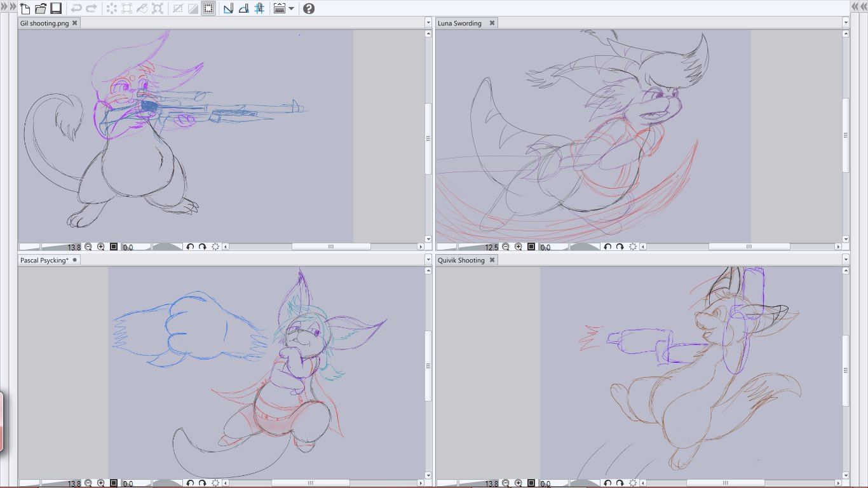Open a file with the folder icon

coord(41,8)
